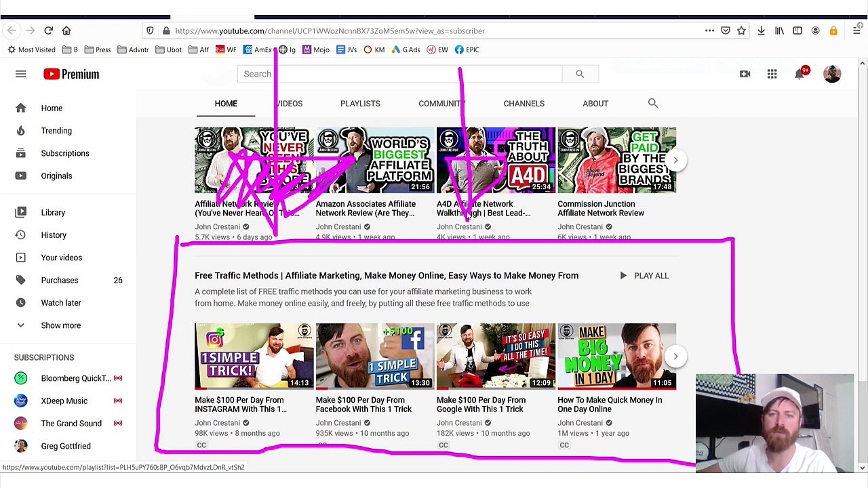The height and width of the screenshot is (488, 868).
Task: Open the page actions three-dot menu
Action: coord(709,30)
